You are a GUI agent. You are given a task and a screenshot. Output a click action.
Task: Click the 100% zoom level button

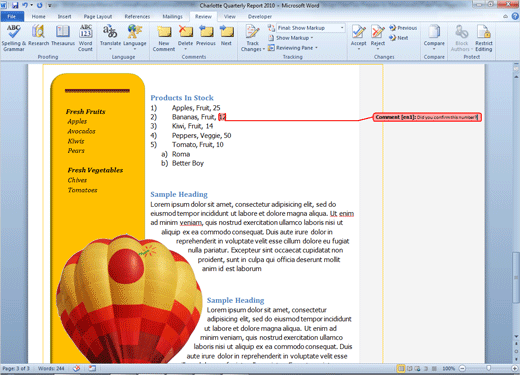click(448, 368)
